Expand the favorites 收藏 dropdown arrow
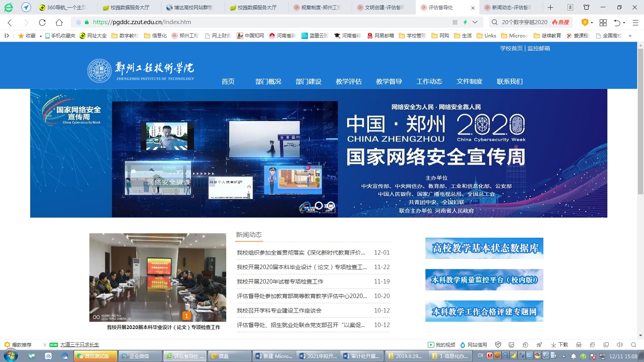The width and height of the screenshot is (644, 362). [x=41, y=36]
